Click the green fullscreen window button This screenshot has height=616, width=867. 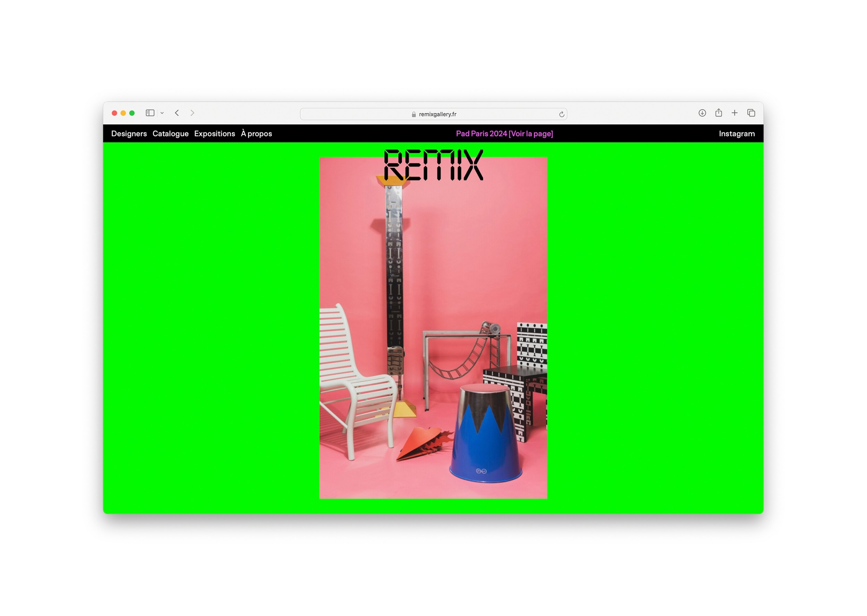click(x=132, y=113)
